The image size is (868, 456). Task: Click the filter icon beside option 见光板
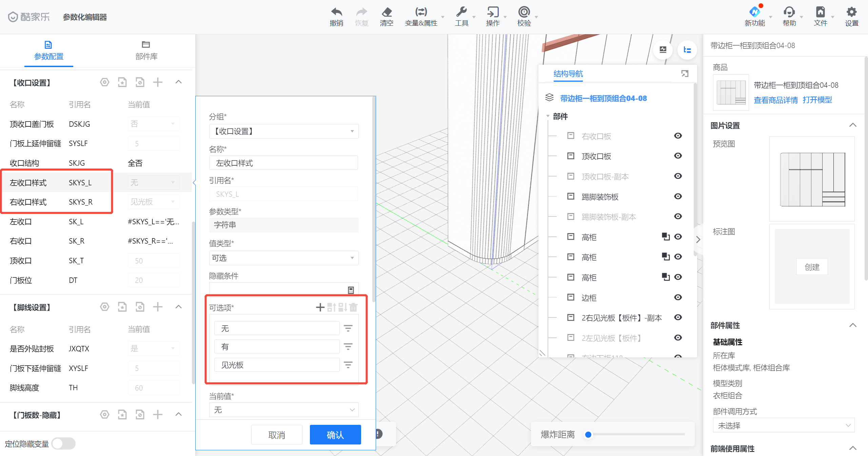tap(348, 365)
